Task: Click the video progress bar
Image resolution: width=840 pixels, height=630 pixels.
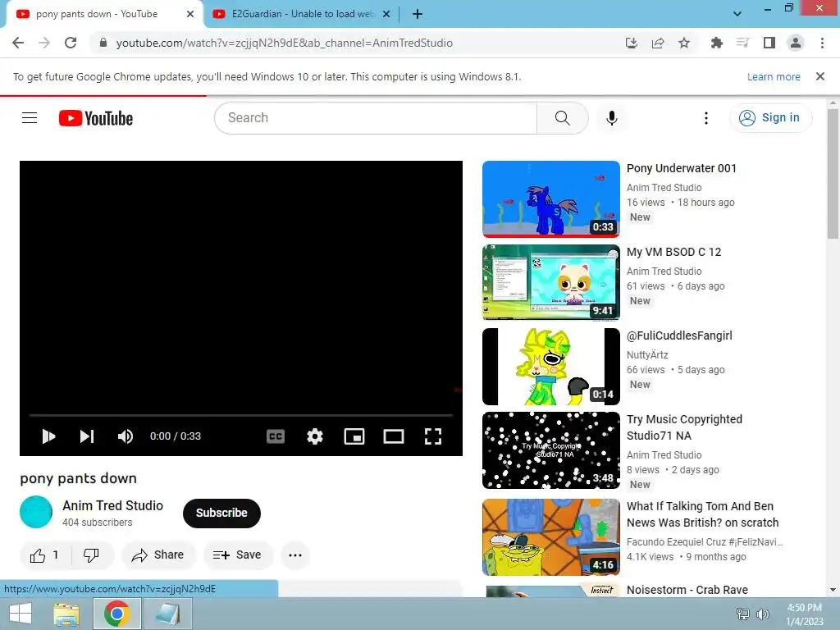Action: coord(241,415)
